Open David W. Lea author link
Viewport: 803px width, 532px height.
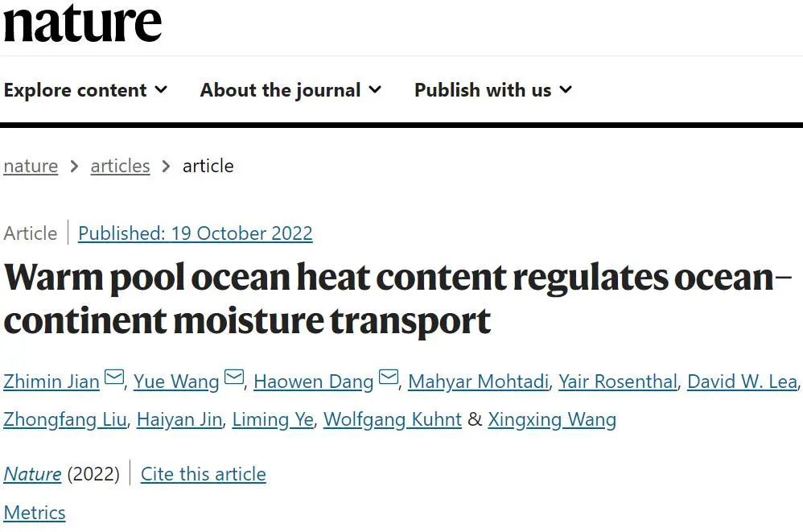click(742, 381)
